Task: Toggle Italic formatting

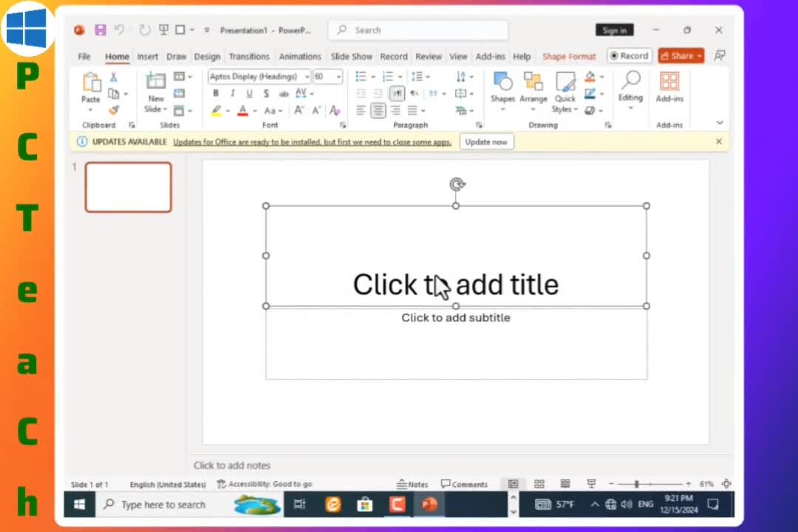Action: (x=233, y=94)
